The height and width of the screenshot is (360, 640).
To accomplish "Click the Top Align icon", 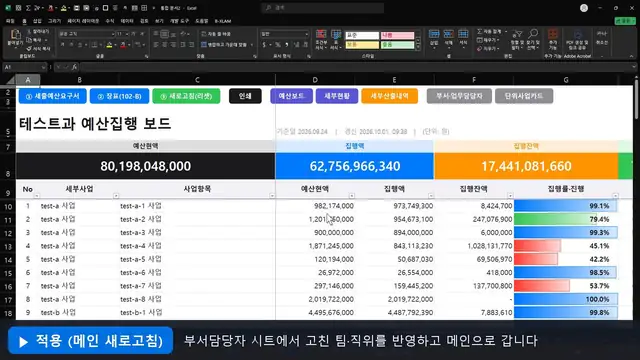I will tap(156, 34).
